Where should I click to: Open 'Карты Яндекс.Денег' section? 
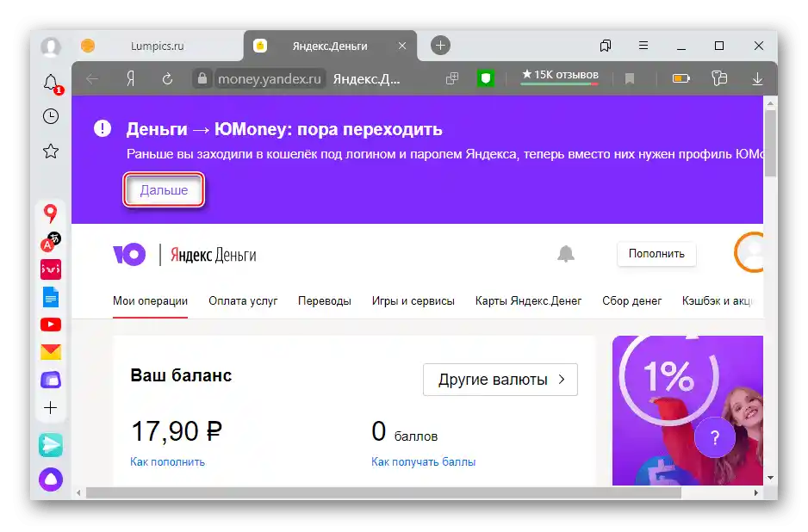(x=528, y=300)
